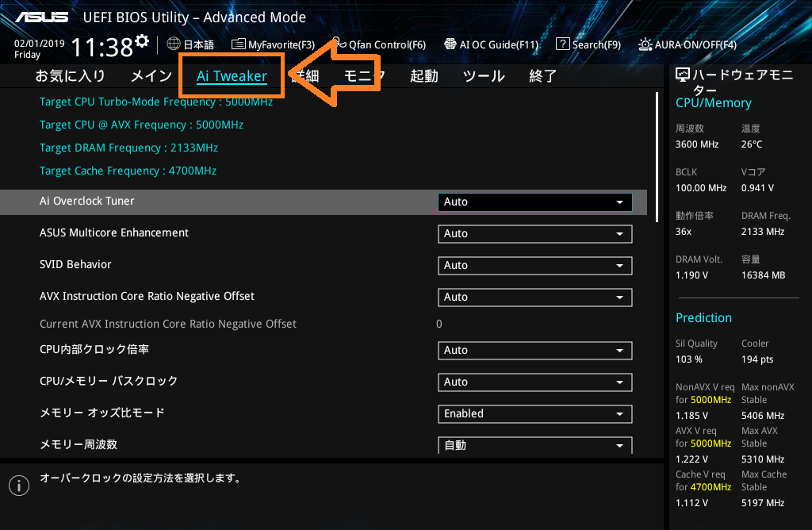Click the 11:38 clock display
This screenshot has height=530, width=812.
pos(102,47)
